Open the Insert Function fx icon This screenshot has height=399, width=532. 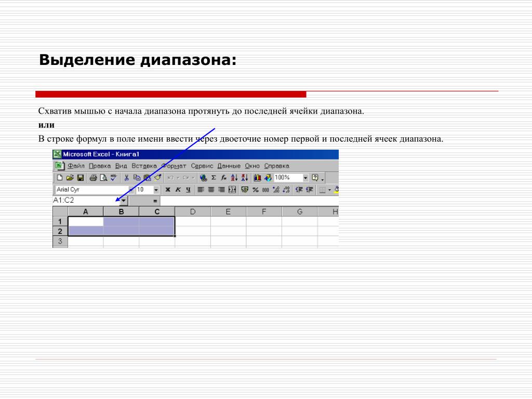[224, 178]
